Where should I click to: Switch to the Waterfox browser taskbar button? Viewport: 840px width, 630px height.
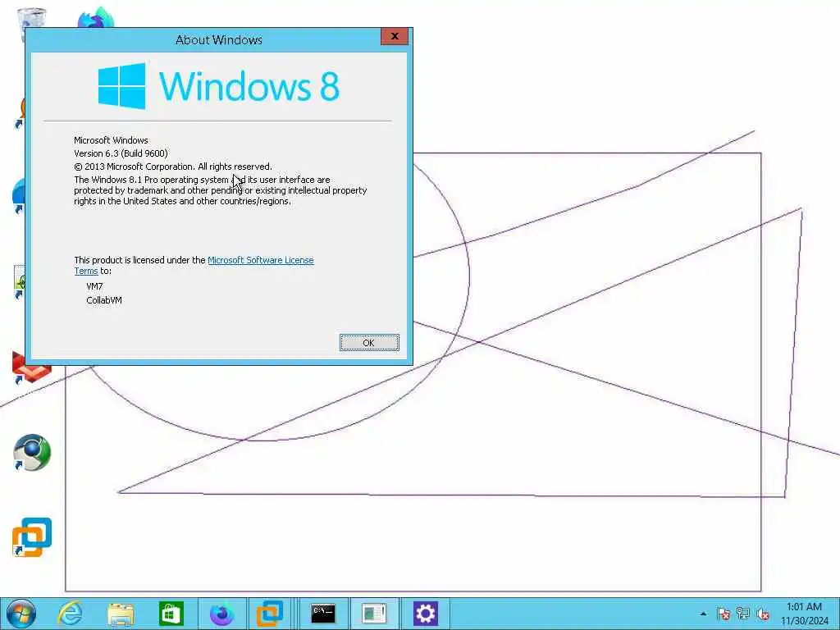pyautogui.click(x=221, y=614)
